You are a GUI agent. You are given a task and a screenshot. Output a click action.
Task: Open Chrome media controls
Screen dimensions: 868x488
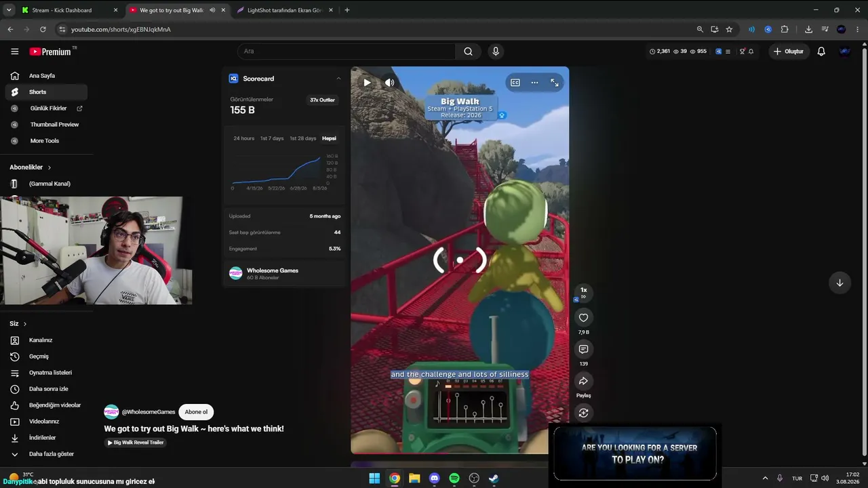(x=825, y=29)
